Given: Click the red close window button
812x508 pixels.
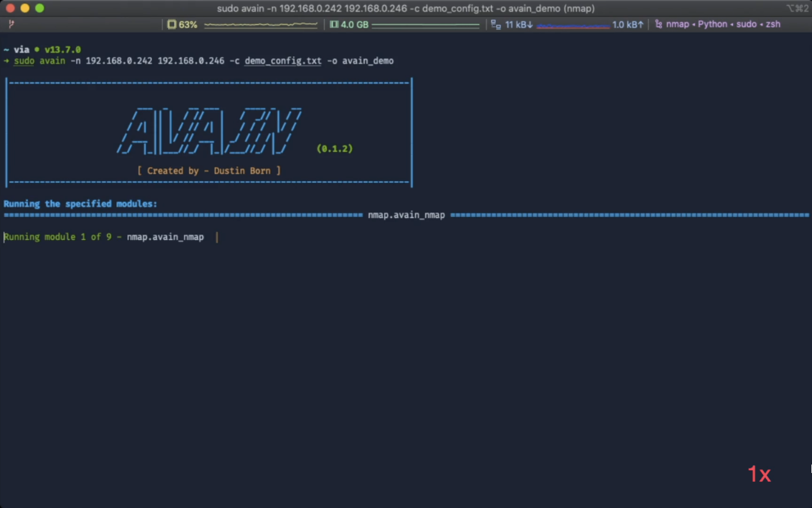Looking at the screenshot, I should pyautogui.click(x=10, y=8).
